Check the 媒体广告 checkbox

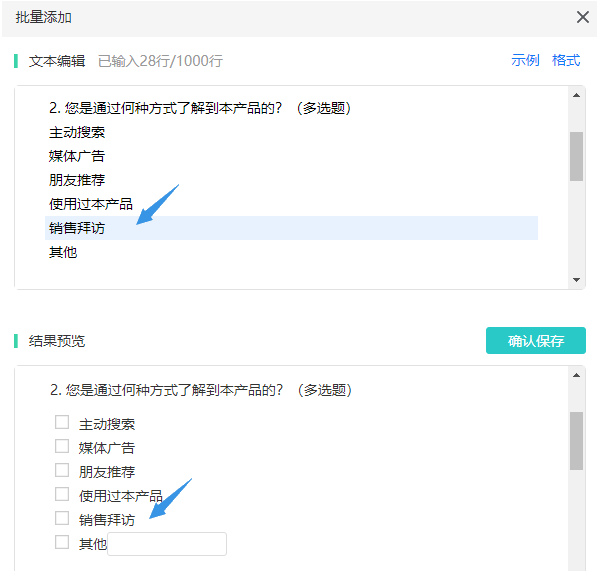click(x=62, y=446)
